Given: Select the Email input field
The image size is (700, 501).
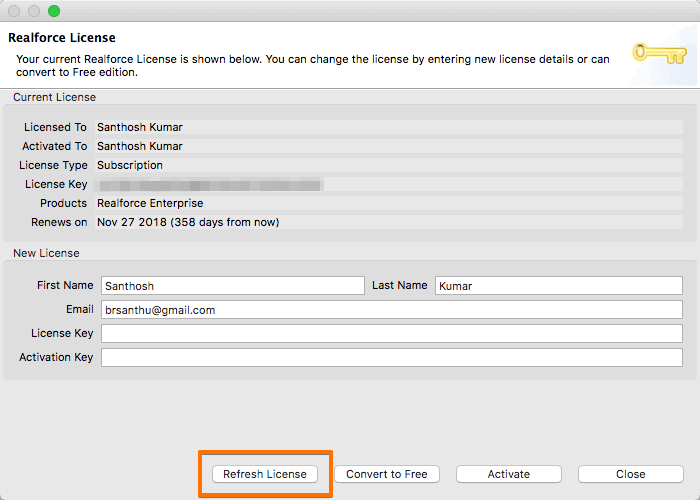Looking at the screenshot, I should [392, 310].
